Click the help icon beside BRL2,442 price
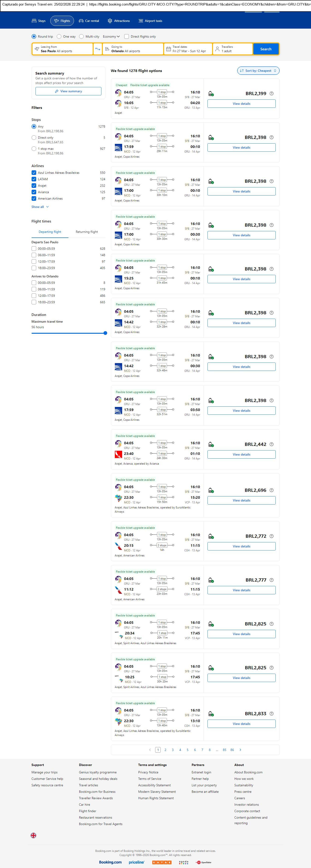Screen dimensions: 311x868 272,444
